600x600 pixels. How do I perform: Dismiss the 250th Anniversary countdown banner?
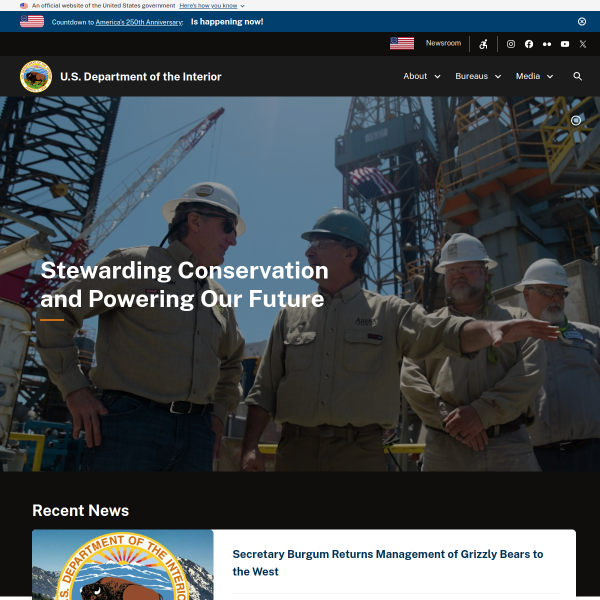(582, 21)
